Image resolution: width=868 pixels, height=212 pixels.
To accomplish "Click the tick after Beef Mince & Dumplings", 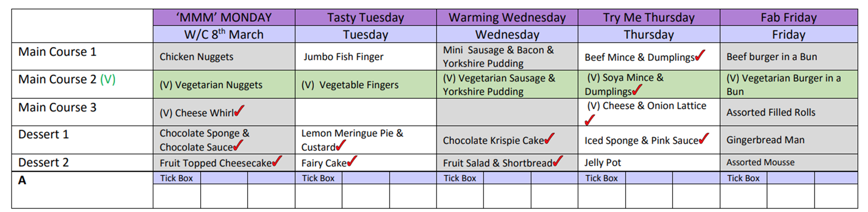I will pyautogui.click(x=700, y=55).
